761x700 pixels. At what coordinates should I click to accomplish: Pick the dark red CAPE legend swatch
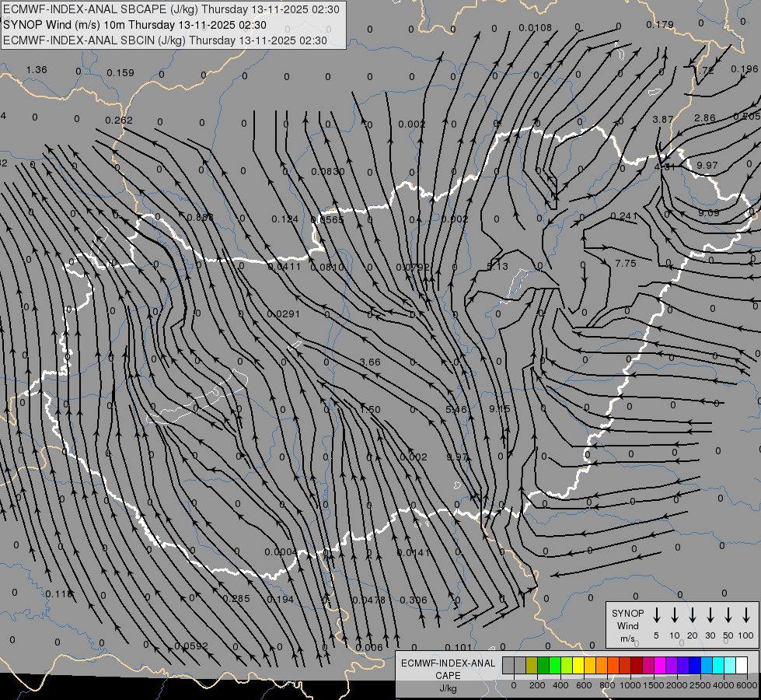[x=637, y=666]
